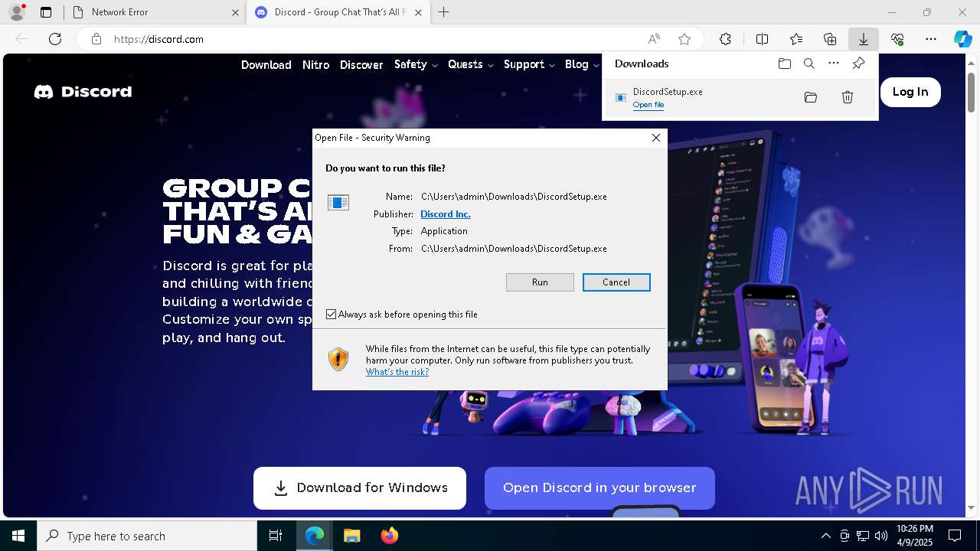
Task: Search downloads magnifier icon
Action: [x=808, y=64]
